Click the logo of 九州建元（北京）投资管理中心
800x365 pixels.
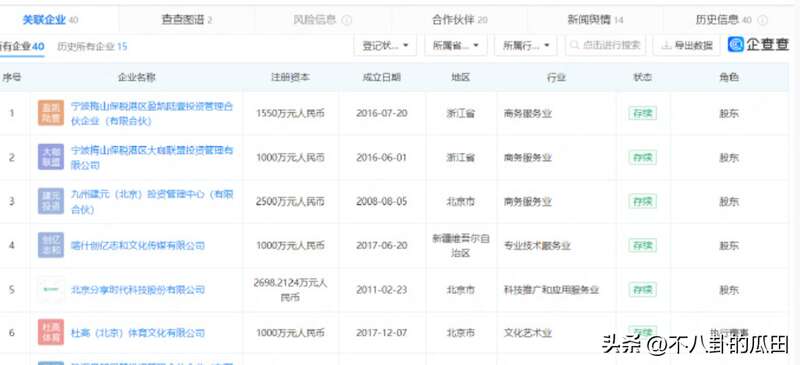point(51,201)
